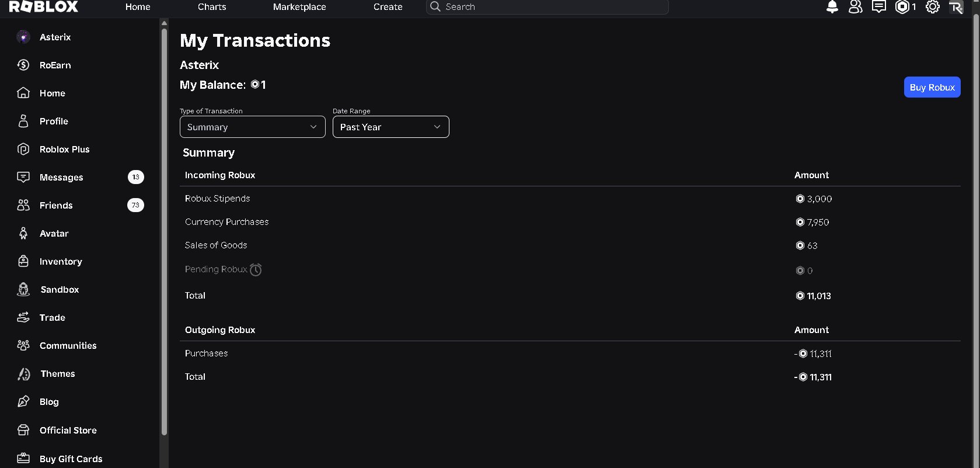Viewport: 980px width, 468px height.
Task: Open the Blog sidebar link
Action: (49, 401)
